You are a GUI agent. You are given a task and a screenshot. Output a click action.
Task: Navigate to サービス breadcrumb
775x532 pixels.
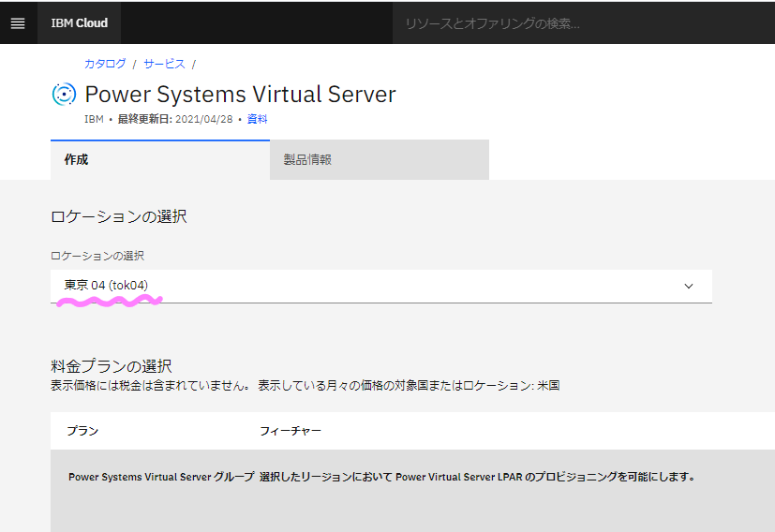tap(164, 64)
